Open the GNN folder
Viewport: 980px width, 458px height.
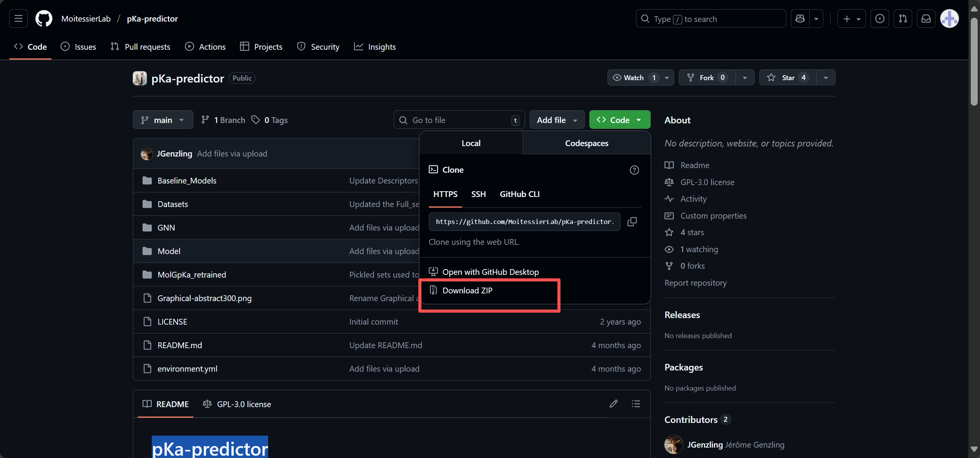166,227
